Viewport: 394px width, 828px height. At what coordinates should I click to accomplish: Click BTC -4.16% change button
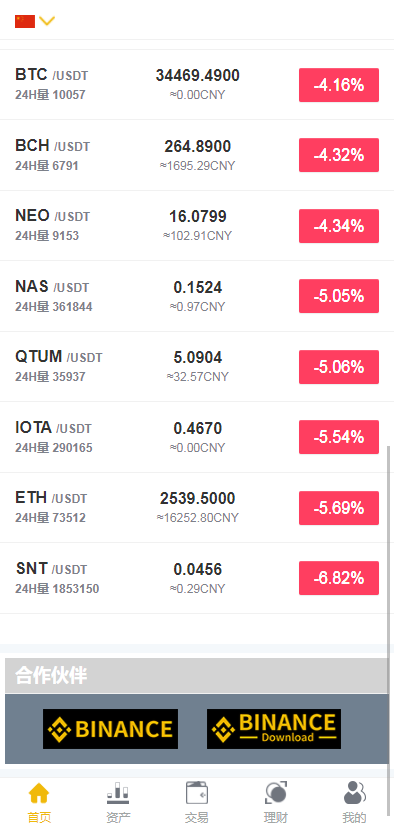pos(339,84)
